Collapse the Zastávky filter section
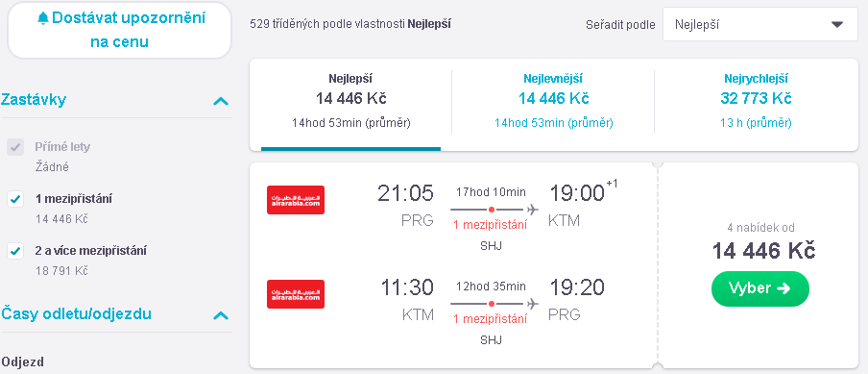 click(221, 101)
